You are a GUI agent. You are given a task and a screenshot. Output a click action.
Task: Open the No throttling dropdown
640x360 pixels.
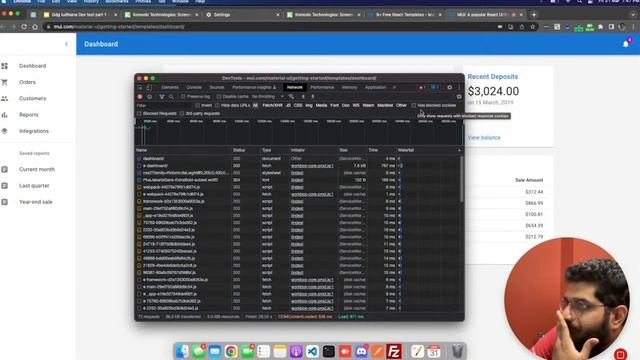point(267,97)
